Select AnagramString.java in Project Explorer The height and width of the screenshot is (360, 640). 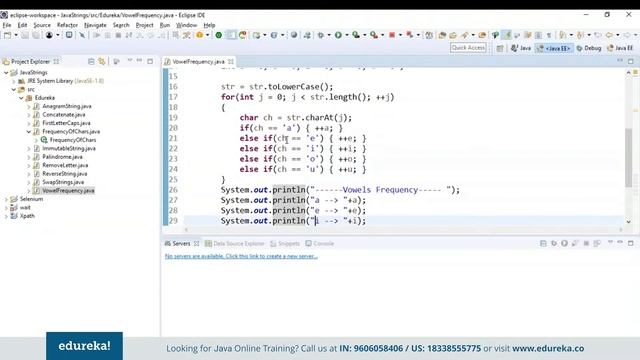tap(67, 106)
